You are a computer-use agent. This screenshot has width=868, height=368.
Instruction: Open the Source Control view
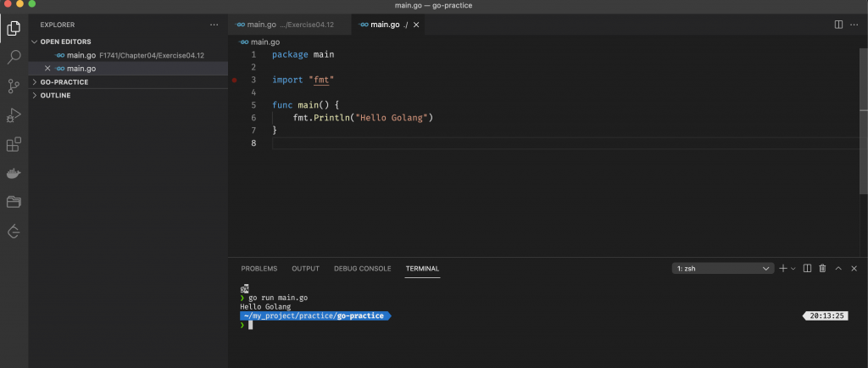[14, 86]
